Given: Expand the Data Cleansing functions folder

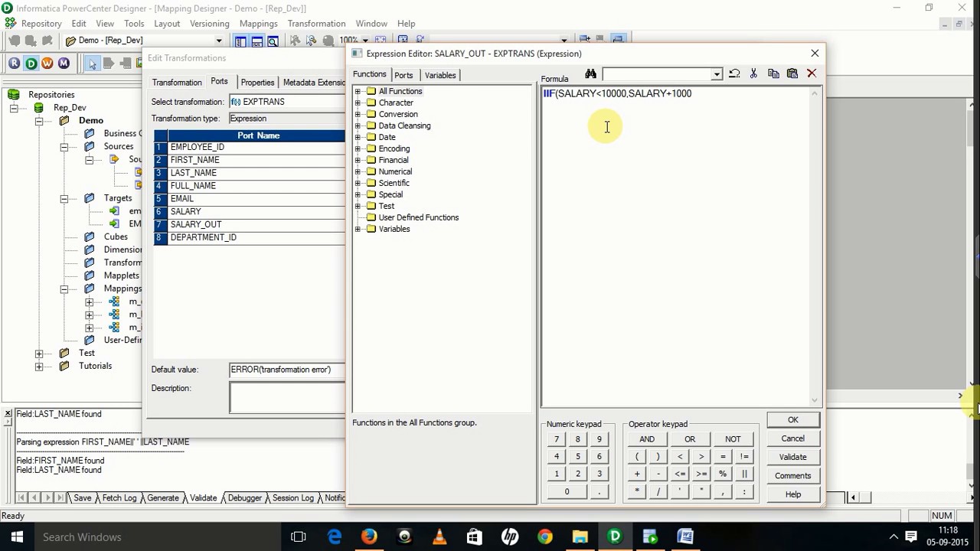Looking at the screenshot, I should (x=358, y=126).
